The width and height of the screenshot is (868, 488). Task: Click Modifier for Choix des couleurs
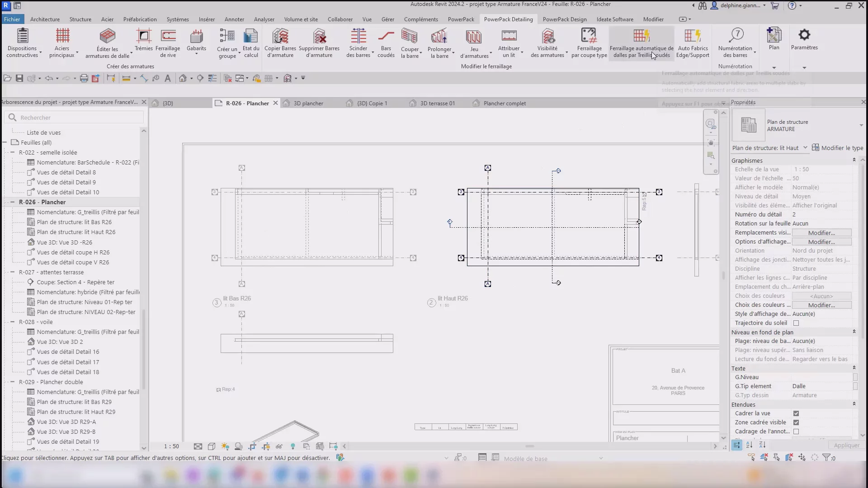coord(821,305)
